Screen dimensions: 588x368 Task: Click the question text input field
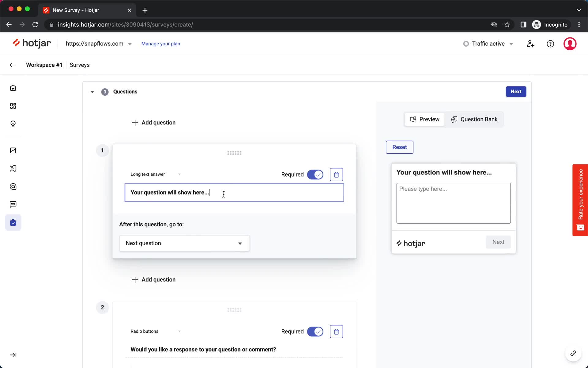tap(234, 193)
